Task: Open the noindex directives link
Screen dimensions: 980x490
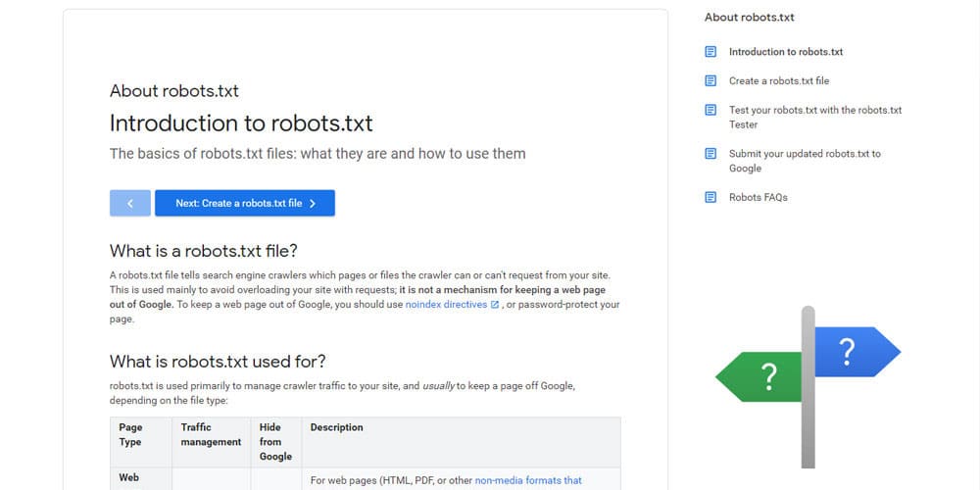Action: (x=446, y=305)
